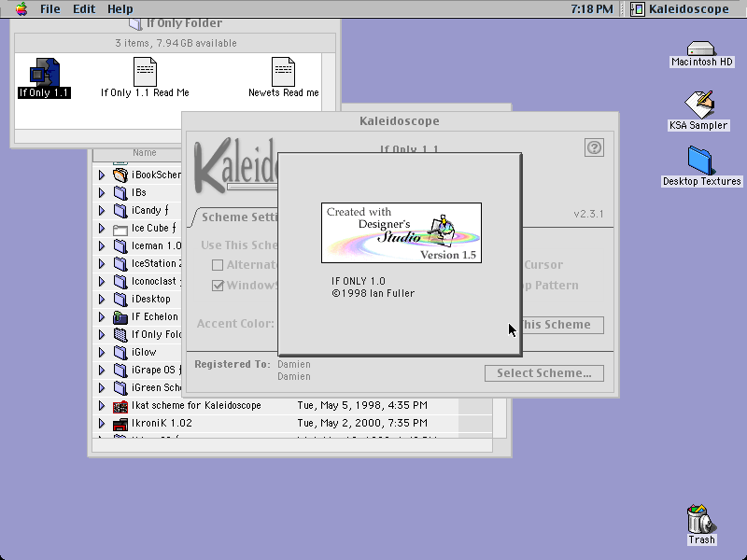Select the KSA Sampler desktop icon
This screenshot has width=747, height=560.
[x=698, y=105]
